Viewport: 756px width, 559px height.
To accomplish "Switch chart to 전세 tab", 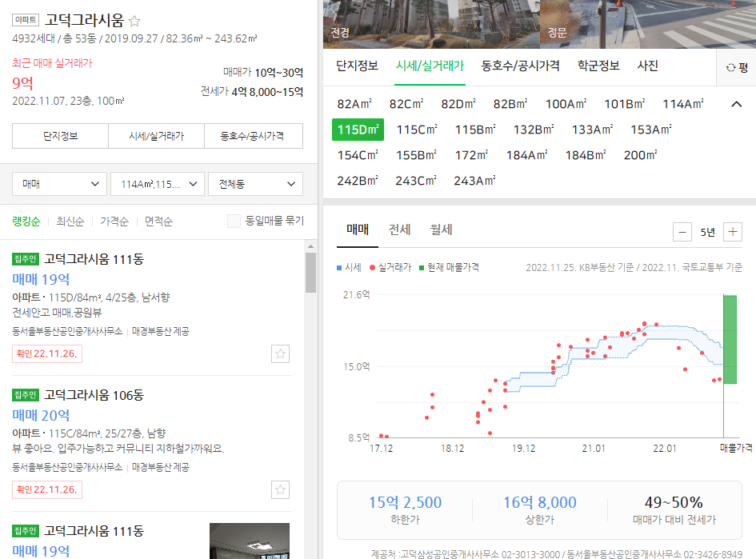I will 400,230.
